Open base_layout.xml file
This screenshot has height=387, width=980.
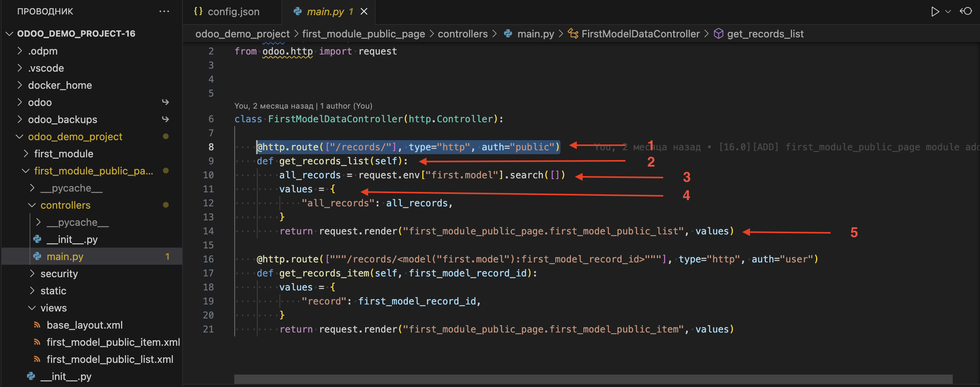click(84, 325)
